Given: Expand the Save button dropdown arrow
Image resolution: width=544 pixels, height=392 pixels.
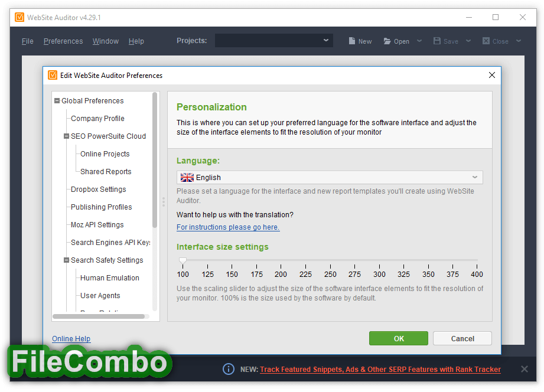Looking at the screenshot, I should (468, 41).
